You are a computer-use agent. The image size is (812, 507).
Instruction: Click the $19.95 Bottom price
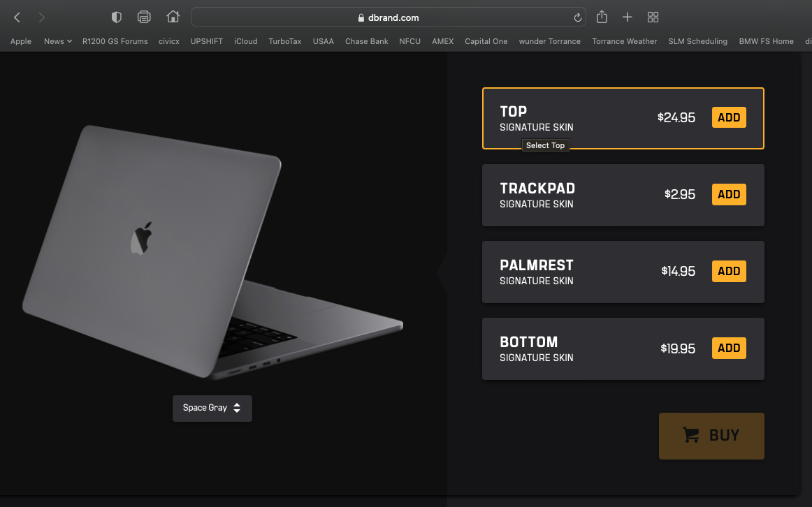coord(678,348)
